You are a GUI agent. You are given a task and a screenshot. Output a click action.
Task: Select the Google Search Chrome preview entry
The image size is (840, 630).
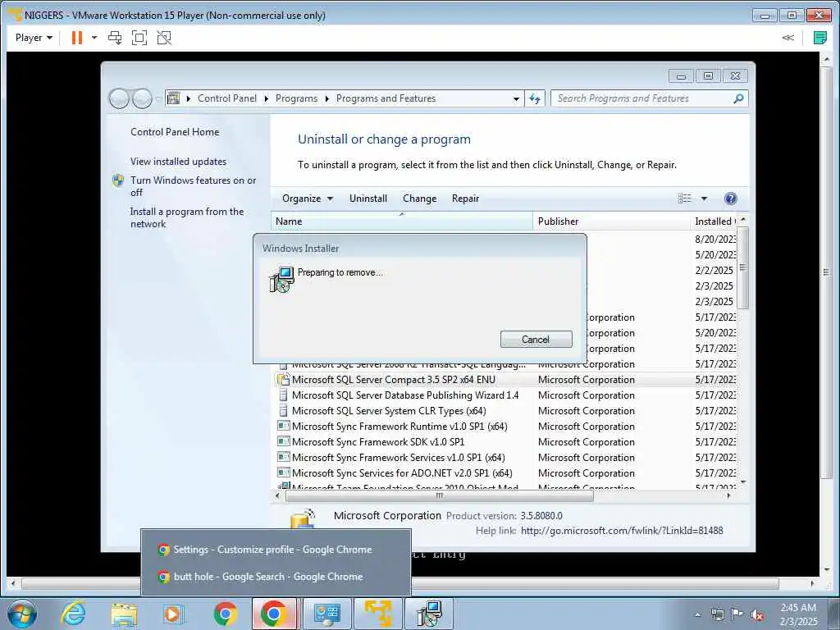click(x=275, y=577)
